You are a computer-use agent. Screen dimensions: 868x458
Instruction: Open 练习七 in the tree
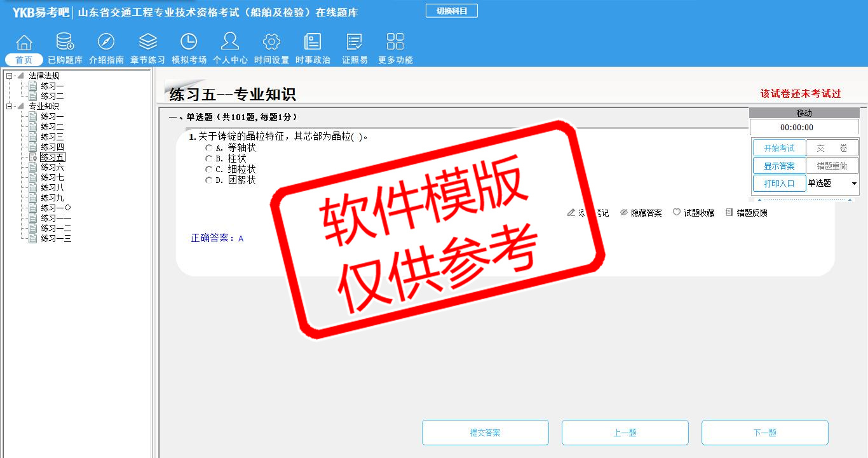pos(52,177)
